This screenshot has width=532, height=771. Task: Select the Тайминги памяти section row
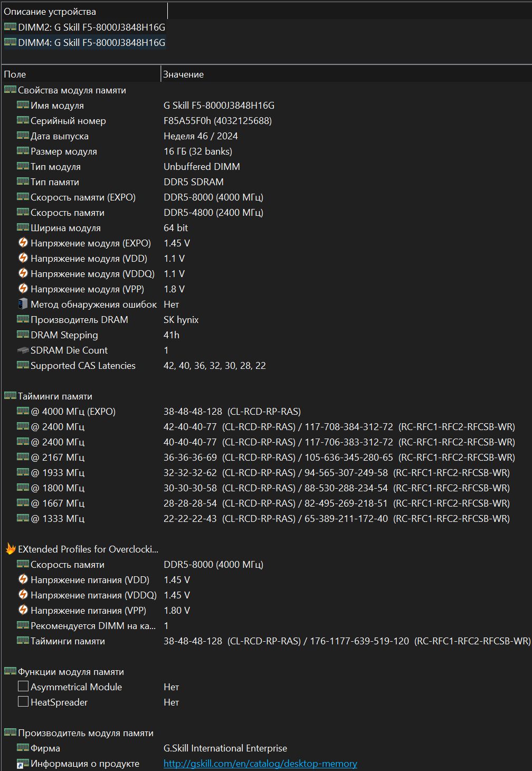pyautogui.click(x=266, y=396)
